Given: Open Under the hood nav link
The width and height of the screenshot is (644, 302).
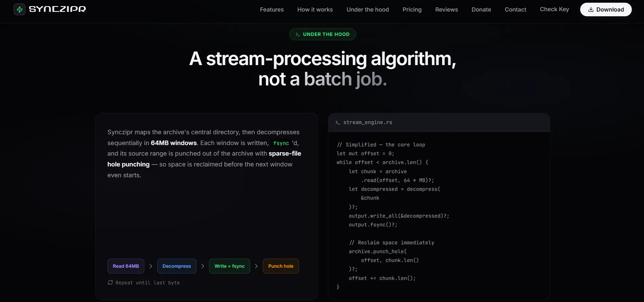Looking at the screenshot, I should pyautogui.click(x=368, y=9).
